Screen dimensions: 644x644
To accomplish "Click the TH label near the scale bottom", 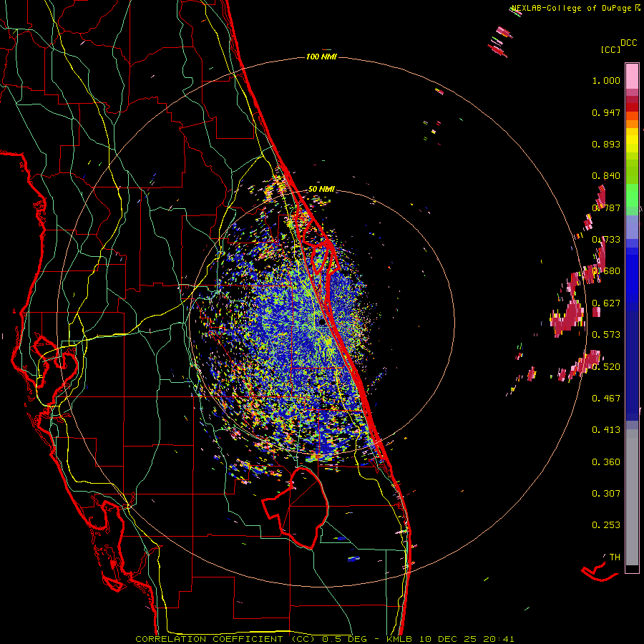I will tap(615, 557).
